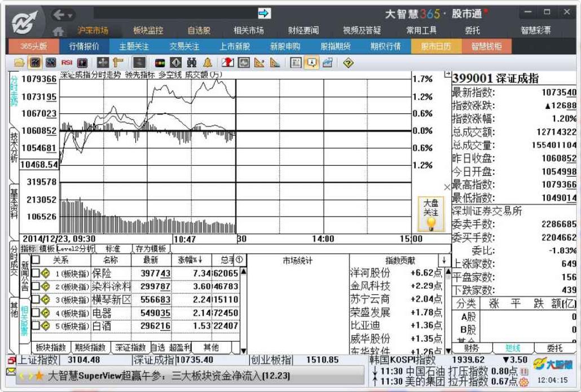Open the 财经要闻 menu
This screenshot has width=581, height=392.
pyautogui.click(x=303, y=30)
